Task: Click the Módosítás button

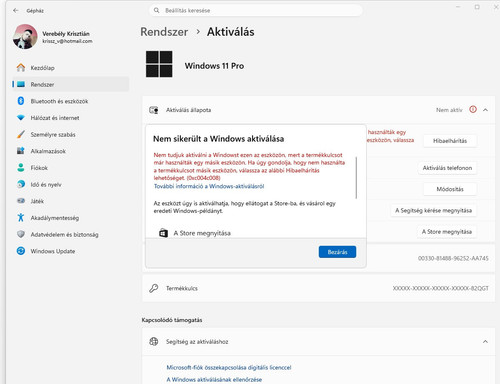Action: point(450,189)
